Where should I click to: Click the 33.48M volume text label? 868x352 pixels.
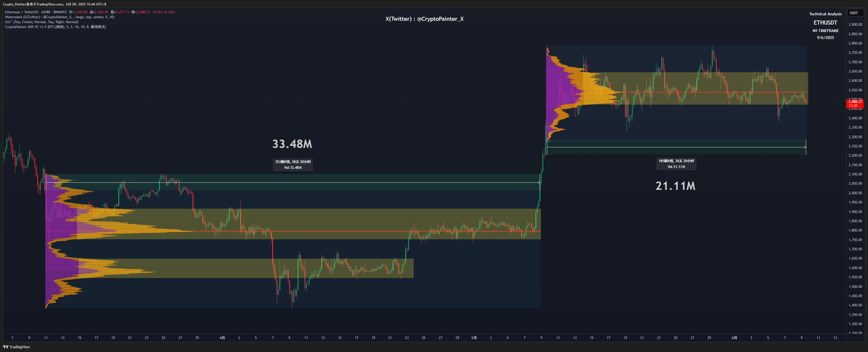coord(292,144)
